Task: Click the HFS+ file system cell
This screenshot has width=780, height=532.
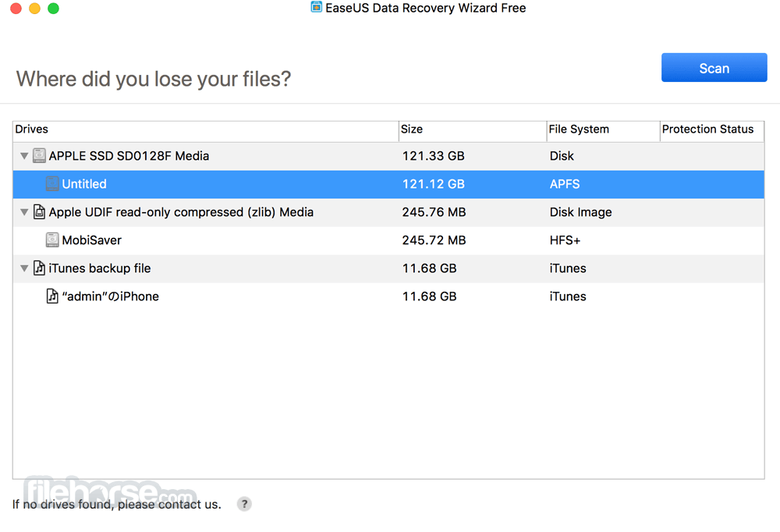Action: (565, 240)
